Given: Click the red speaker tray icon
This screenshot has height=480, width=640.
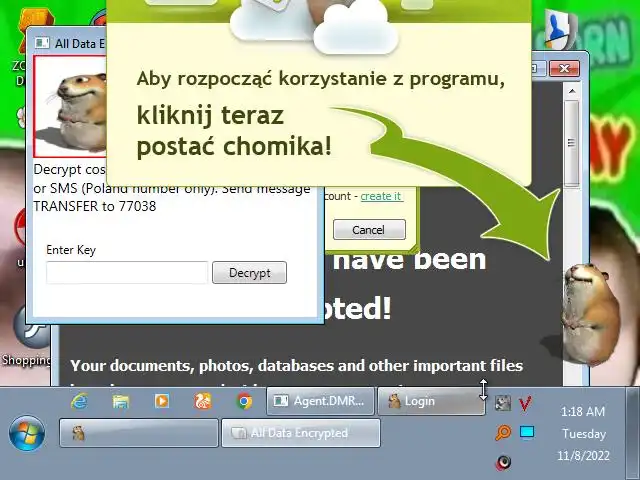Looking at the screenshot, I should point(504,462).
